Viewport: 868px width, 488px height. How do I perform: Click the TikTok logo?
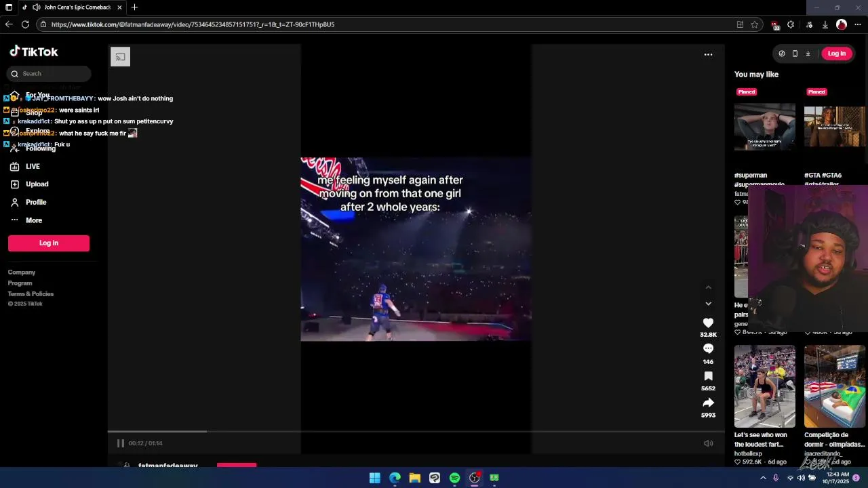(x=34, y=52)
